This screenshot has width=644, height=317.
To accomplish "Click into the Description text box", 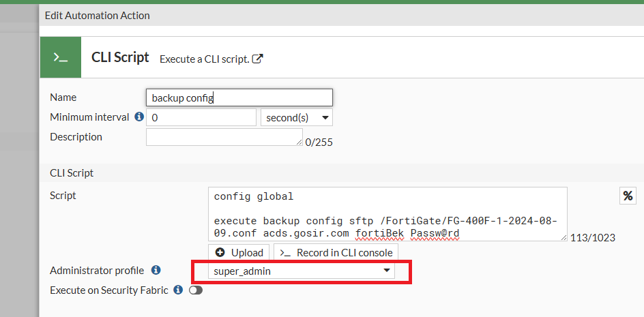I will (x=222, y=136).
